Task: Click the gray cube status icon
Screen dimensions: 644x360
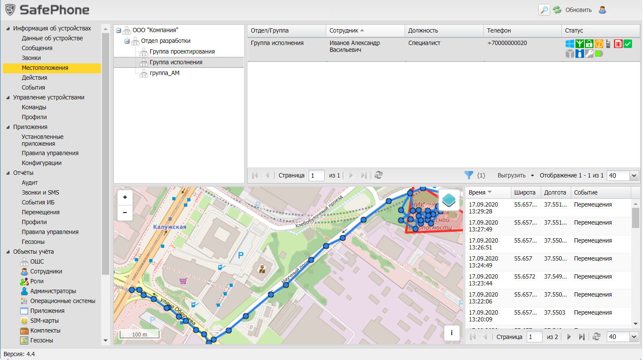Action: pos(569,54)
